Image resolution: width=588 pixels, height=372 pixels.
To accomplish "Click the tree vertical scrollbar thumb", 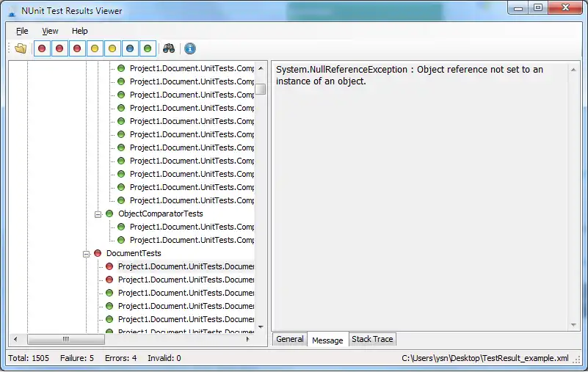I will coord(261,90).
